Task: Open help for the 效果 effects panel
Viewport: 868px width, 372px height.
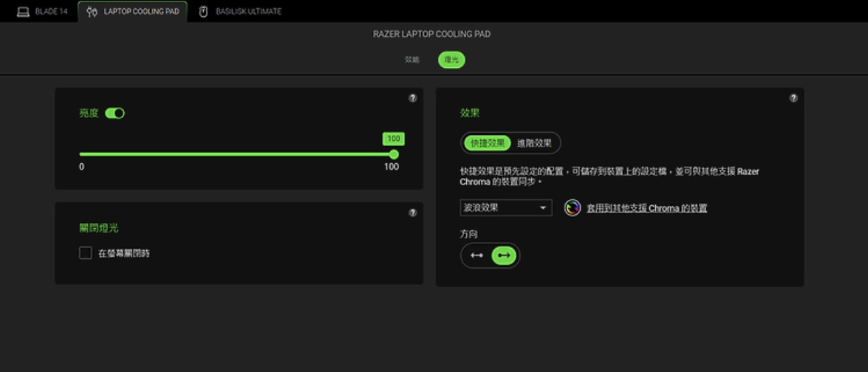Action: pos(793,98)
